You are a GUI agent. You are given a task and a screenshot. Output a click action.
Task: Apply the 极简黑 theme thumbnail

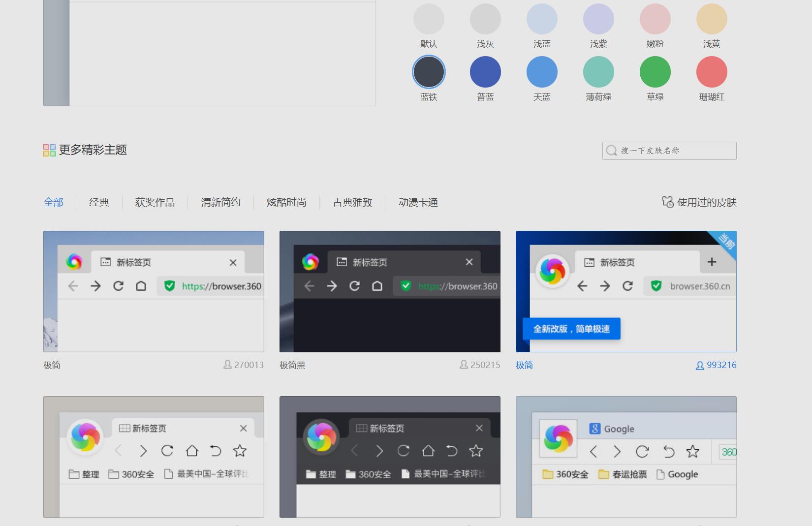click(x=389, y=291)
